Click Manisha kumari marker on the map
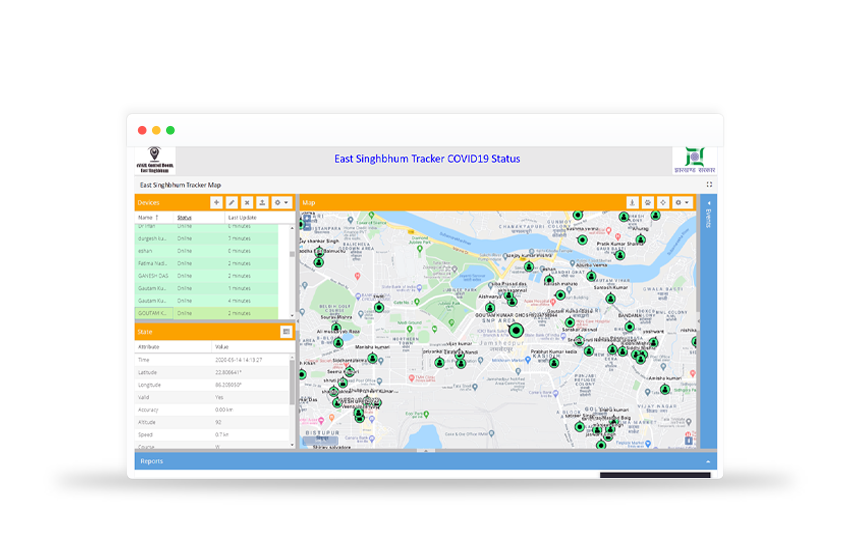Viewport: 850px width, 560px height. [372, 358]
